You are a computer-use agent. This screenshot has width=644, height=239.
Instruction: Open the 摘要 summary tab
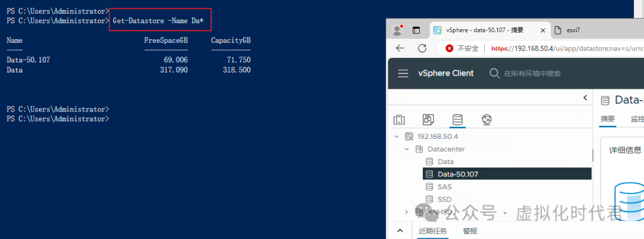[608, 119]
